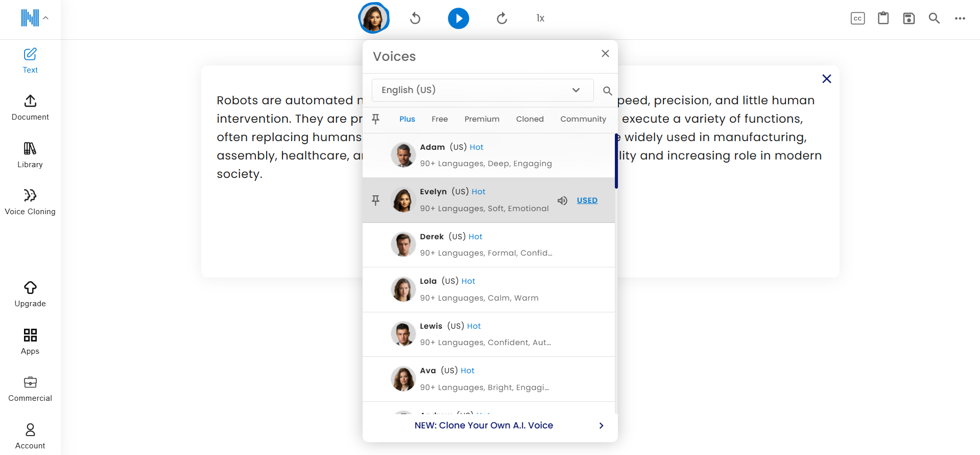
Task: Click Adam's avatar photo
Action: [x=403, y=155]
